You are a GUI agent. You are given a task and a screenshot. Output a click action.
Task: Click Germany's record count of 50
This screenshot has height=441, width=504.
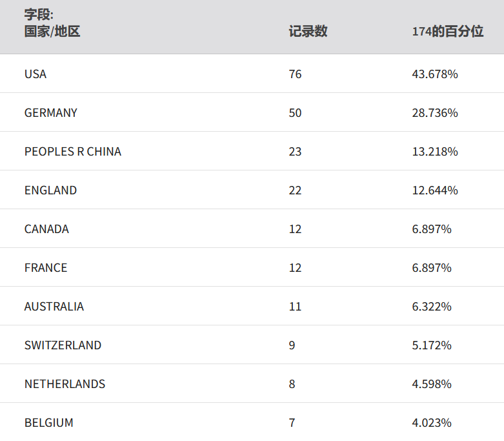tap(296, 113)
